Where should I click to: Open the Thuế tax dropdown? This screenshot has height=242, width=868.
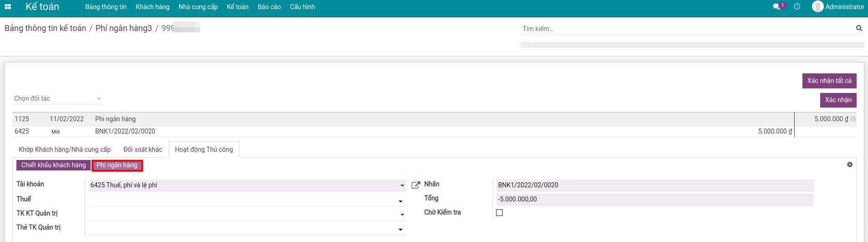400,201
